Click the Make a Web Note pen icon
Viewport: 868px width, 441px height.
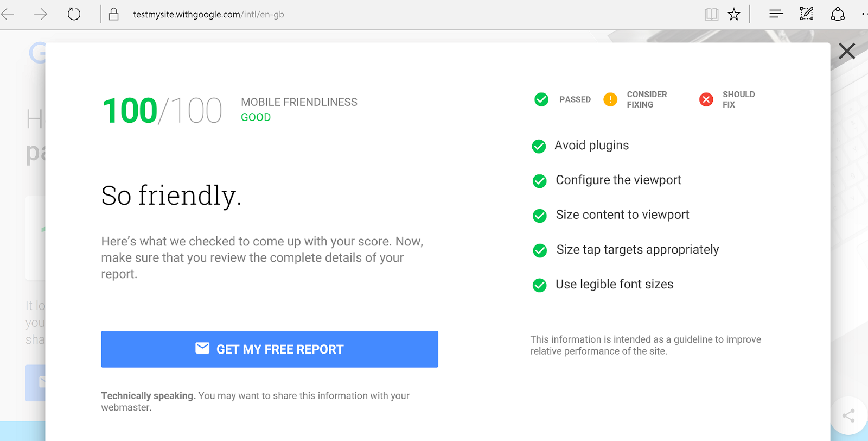coord(807,14)
